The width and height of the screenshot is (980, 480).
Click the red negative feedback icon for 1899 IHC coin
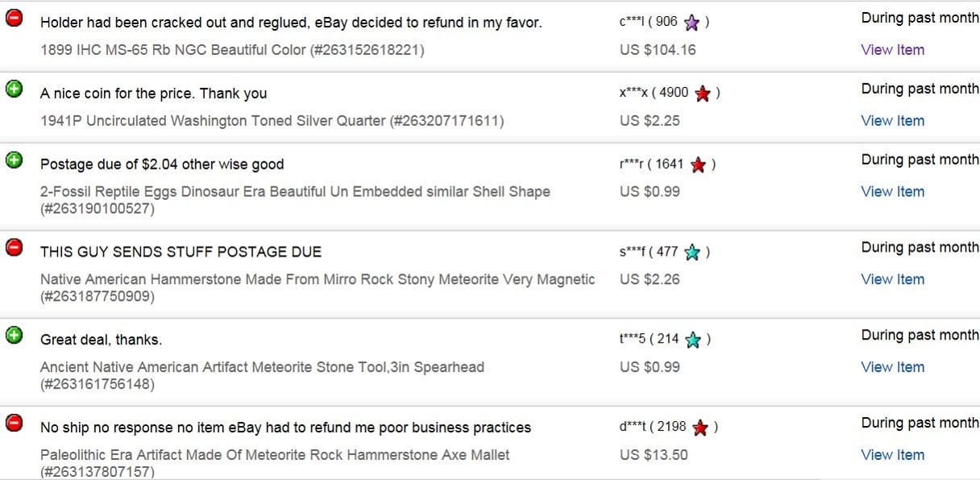(15, 18)
